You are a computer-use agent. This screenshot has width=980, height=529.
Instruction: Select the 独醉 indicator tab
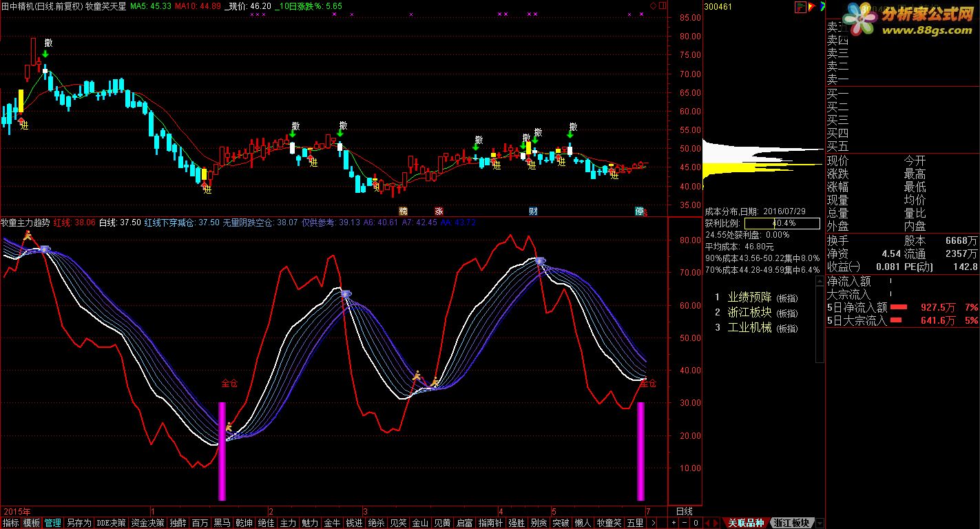[x=178, y=523]
